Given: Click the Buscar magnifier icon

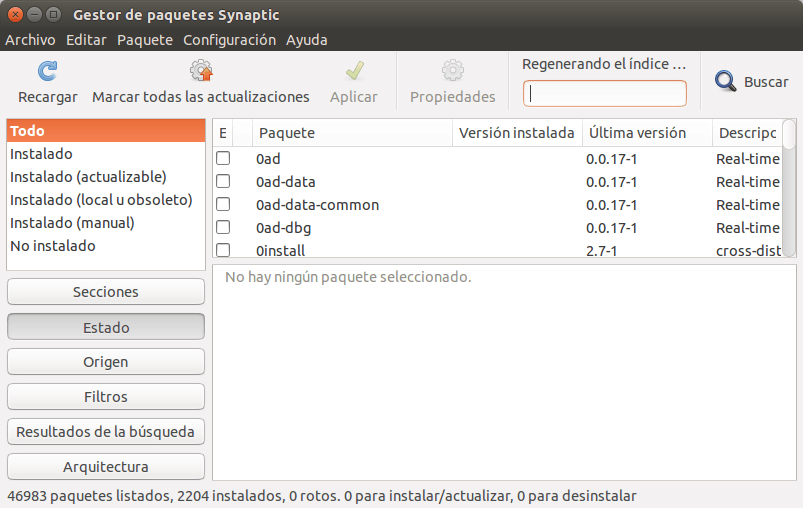Looking at the screenshot, I should pos(725,81).
